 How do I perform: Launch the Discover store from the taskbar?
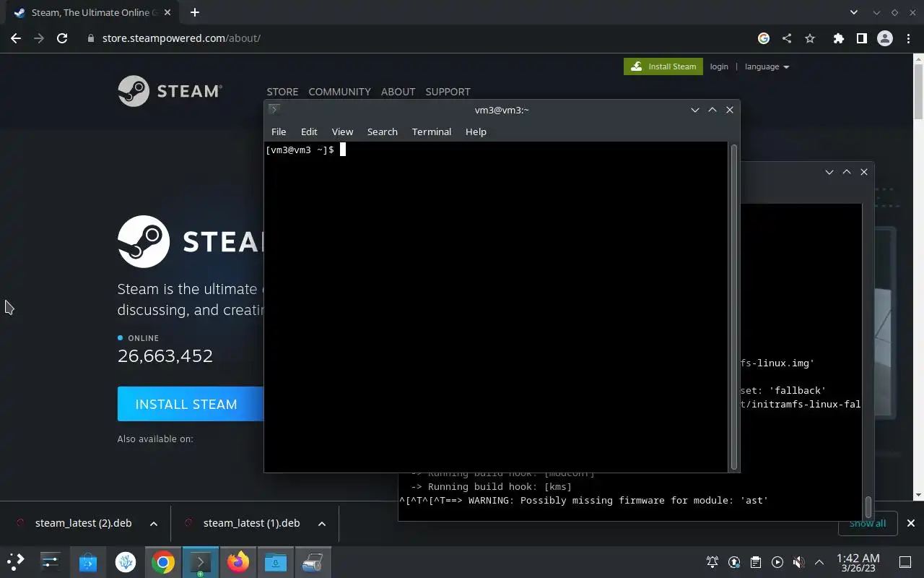pyautogui.click(x=88, y=561)
